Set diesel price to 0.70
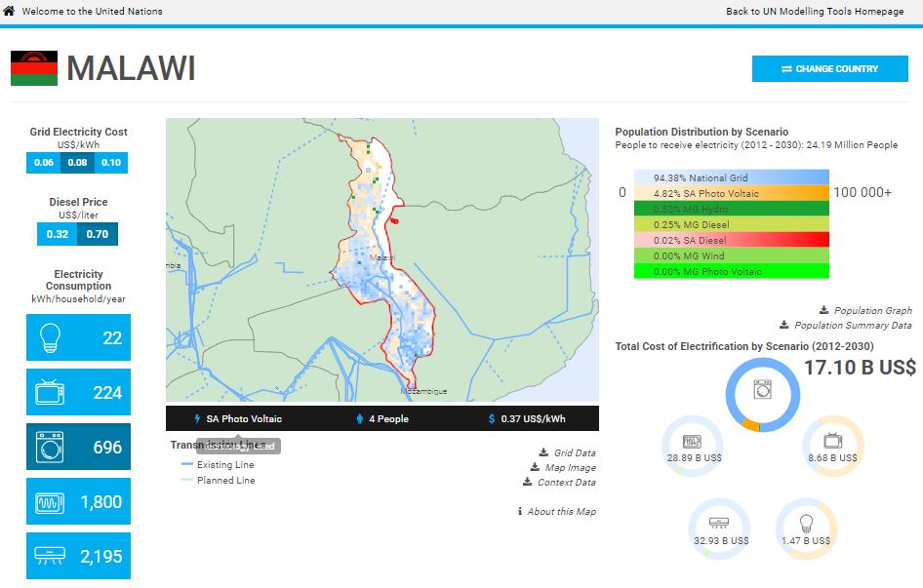The image size is (923, 588). click(x=98, y=234)
